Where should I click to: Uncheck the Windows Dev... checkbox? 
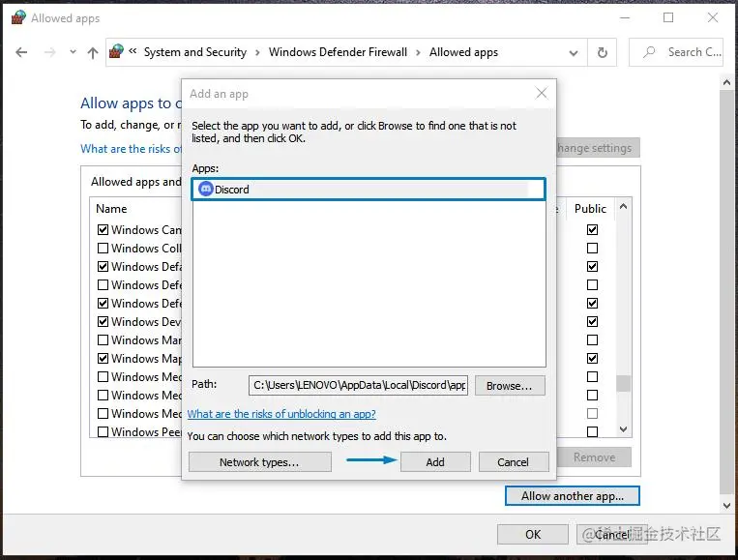[x=103, y=321]
